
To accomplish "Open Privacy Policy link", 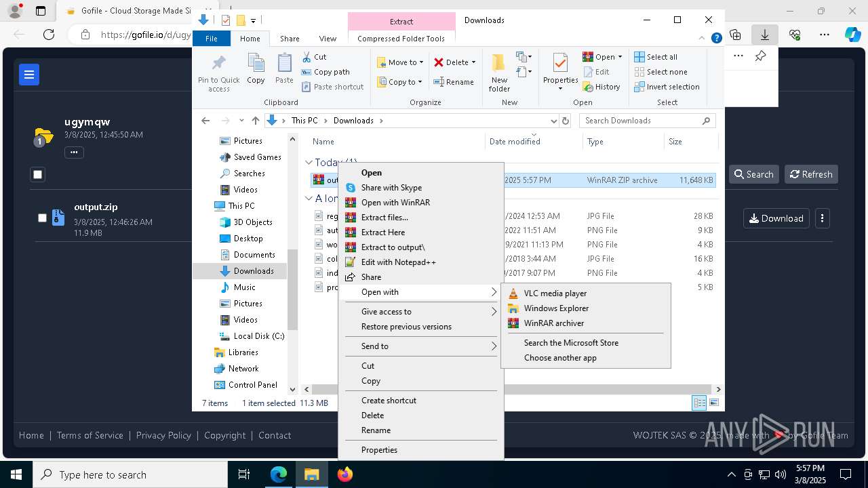I will click(x=163, y=435).
